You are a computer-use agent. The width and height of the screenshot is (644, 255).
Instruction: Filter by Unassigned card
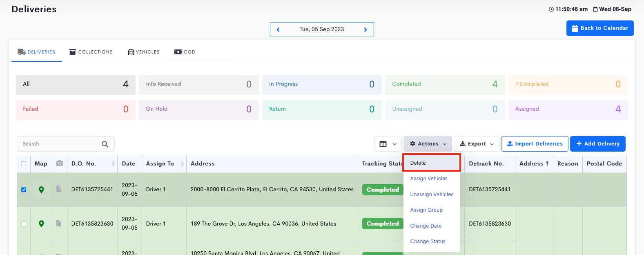coord(445,110)
